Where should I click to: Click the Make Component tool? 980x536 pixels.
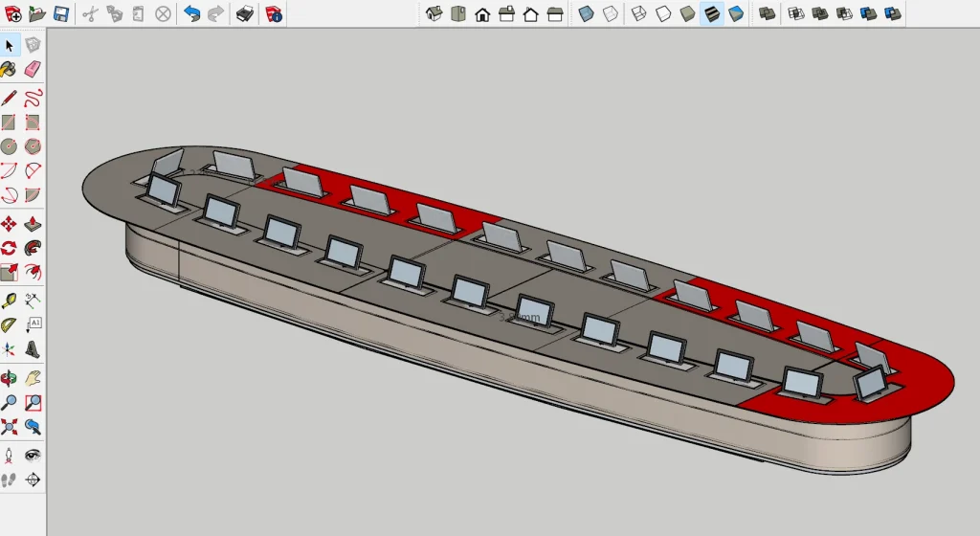pyautogui.click(x=33, y=45)
